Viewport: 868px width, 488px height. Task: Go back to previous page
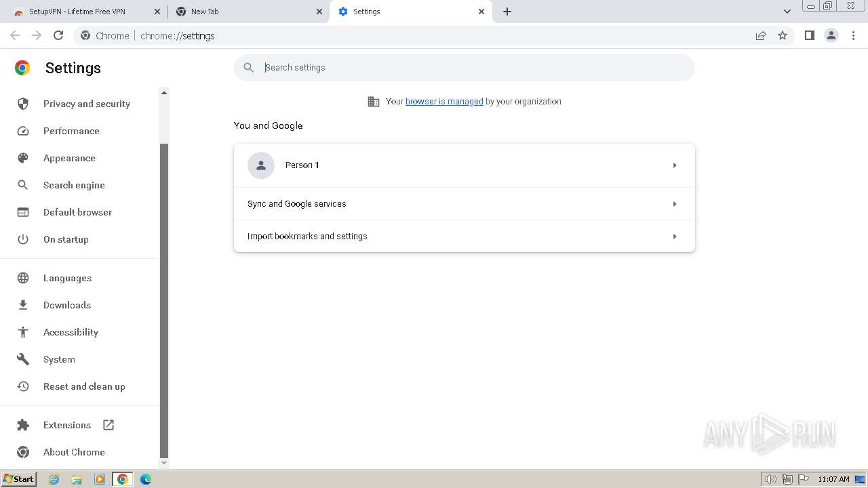pos(15,35)
